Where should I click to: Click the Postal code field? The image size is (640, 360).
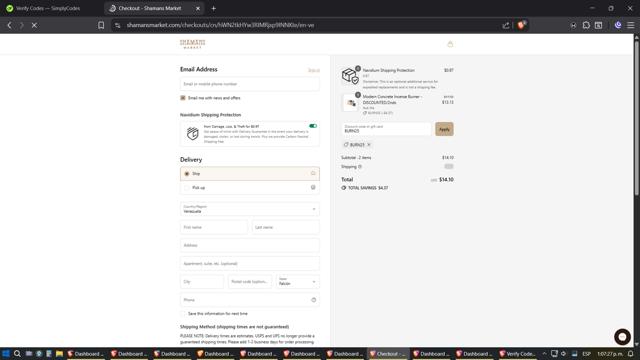tap(250, 282)
